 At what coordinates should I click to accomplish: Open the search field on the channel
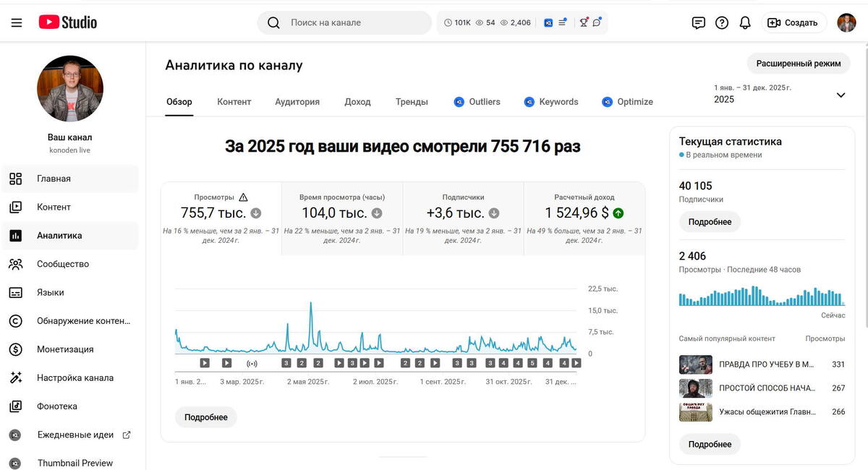[344, 22]
